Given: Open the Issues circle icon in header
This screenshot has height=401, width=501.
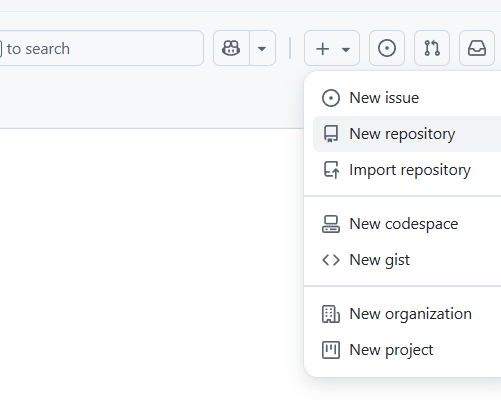Looking at the screenshot, I should click(387, 48).
